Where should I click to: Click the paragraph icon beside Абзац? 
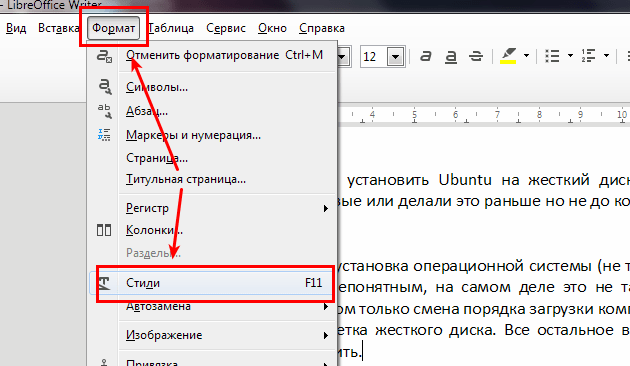pyautogui.click(x=104, y=111)
